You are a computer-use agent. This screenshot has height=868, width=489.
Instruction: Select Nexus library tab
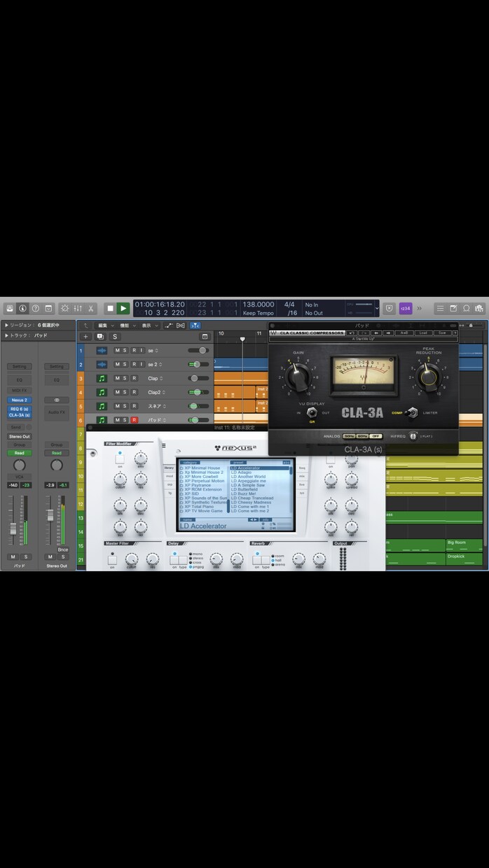pyautogui.click(x=169, y=468)
